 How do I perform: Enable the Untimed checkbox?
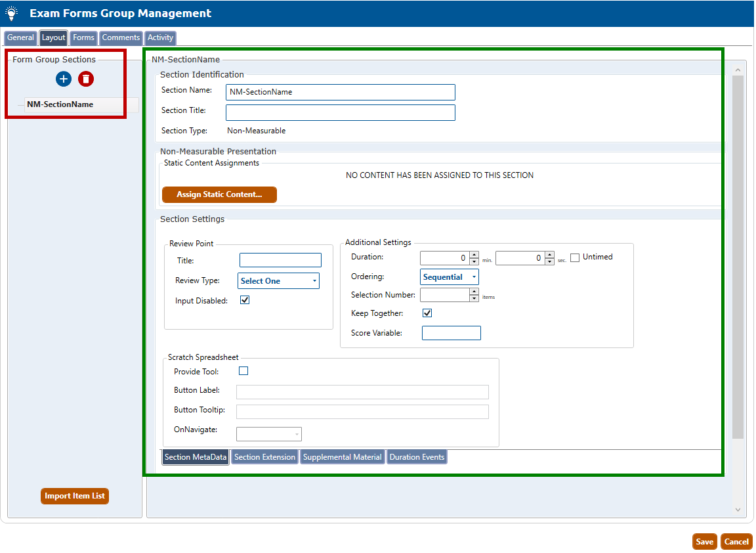[x=575, y=257]
